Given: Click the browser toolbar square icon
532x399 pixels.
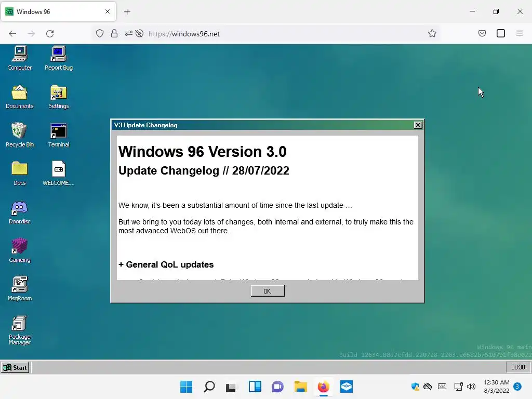Looking at the screenshot, I should point(501,33).
